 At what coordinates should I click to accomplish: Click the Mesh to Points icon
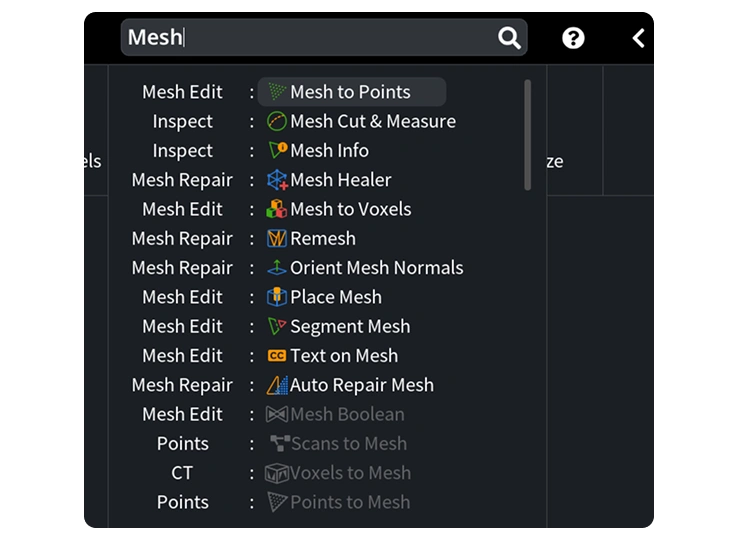pos(277,92)
